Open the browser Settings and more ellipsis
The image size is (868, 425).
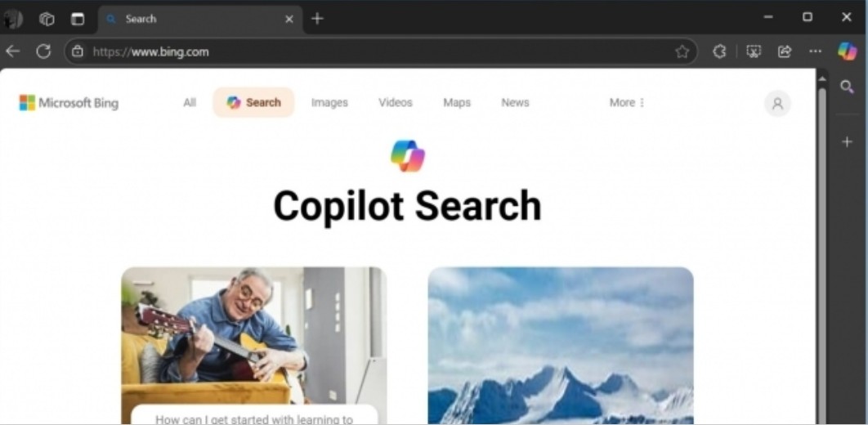pos(815,51)
